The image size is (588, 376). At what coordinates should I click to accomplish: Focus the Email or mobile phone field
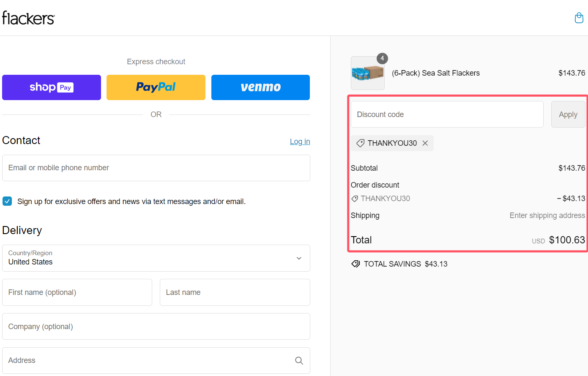156,168
